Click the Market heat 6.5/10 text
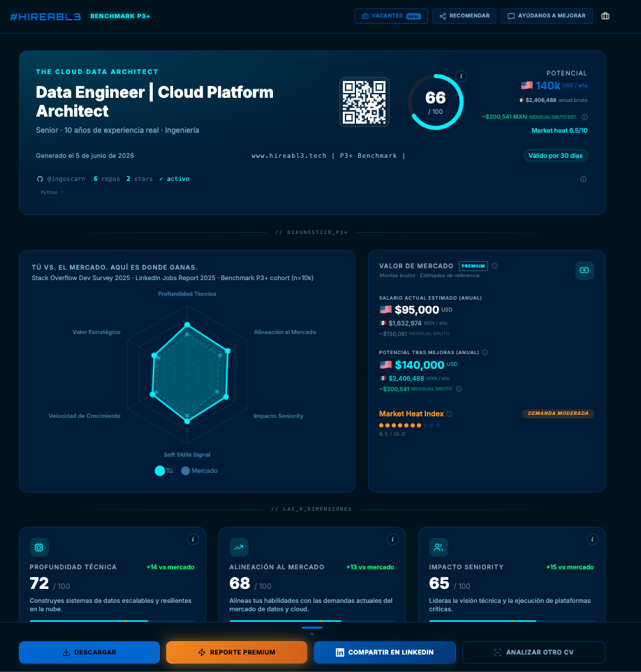This screenshot has height=672, width=641. click(x=559, y=131)
